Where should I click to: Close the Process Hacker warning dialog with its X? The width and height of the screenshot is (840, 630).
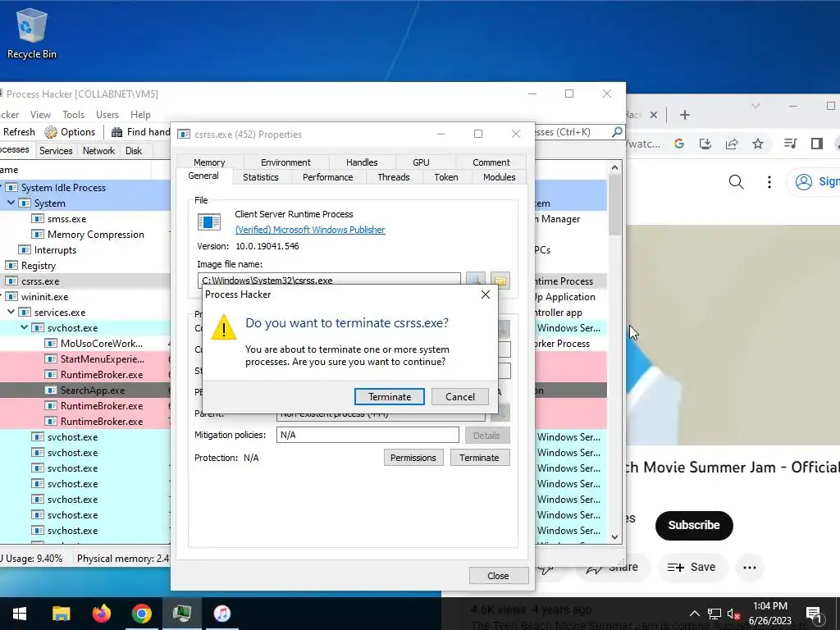(486, 294)
